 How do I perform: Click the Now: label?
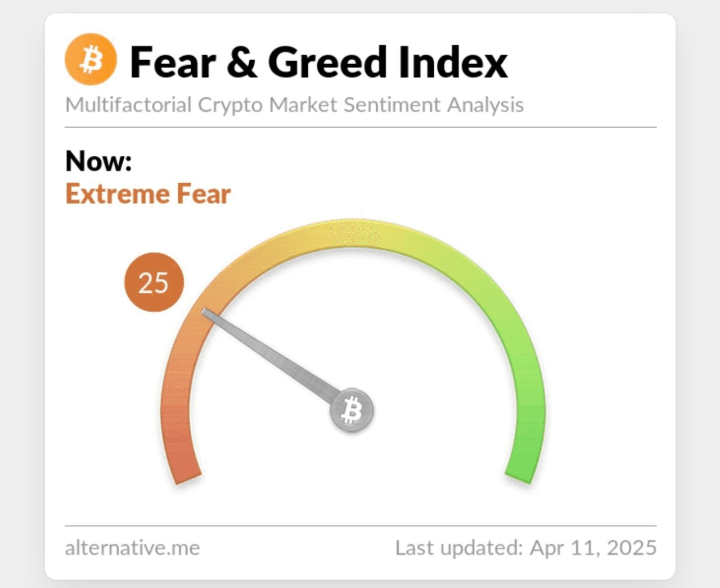[98, 161]
